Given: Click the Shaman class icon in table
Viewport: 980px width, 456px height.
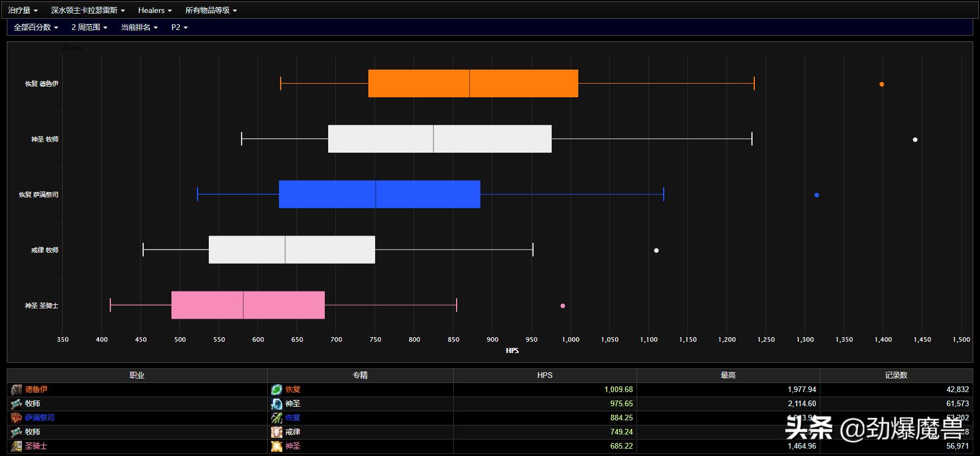Looking at the screenshot, I should tap(16, 418).
